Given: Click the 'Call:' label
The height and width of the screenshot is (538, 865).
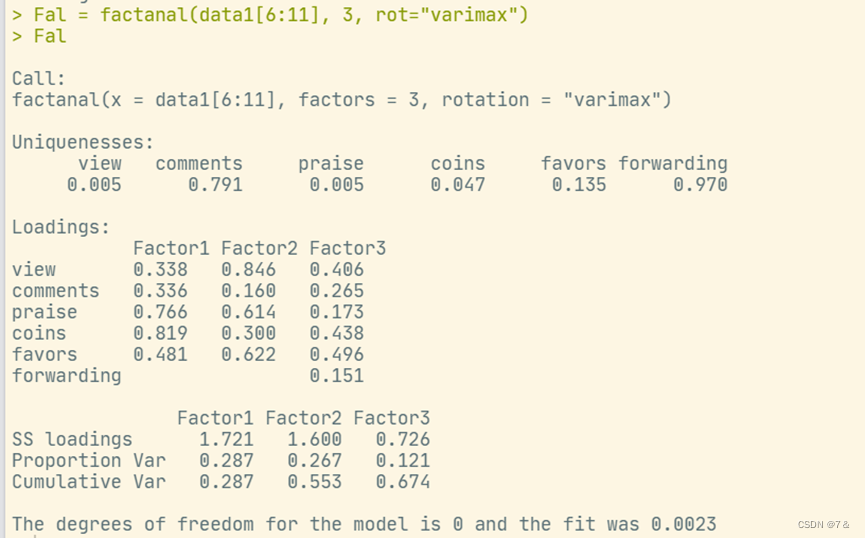Looking at the screenshot, I should [39, 78].
